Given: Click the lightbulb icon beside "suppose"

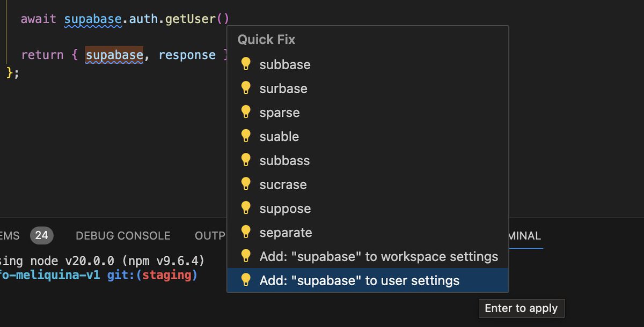Looking at the screenshot, I should pos(246,208).
